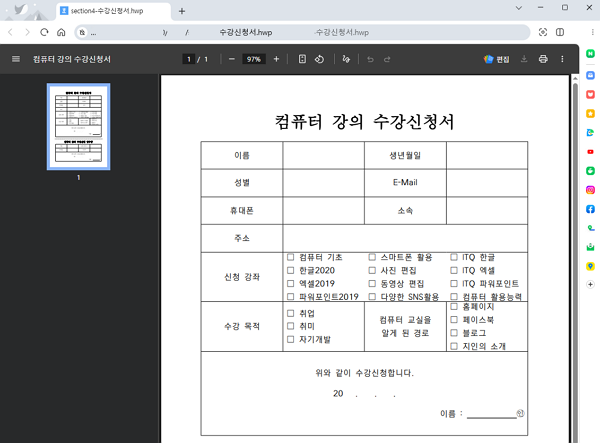Open the YouTube sidebar icon

(x=590, y=152)
